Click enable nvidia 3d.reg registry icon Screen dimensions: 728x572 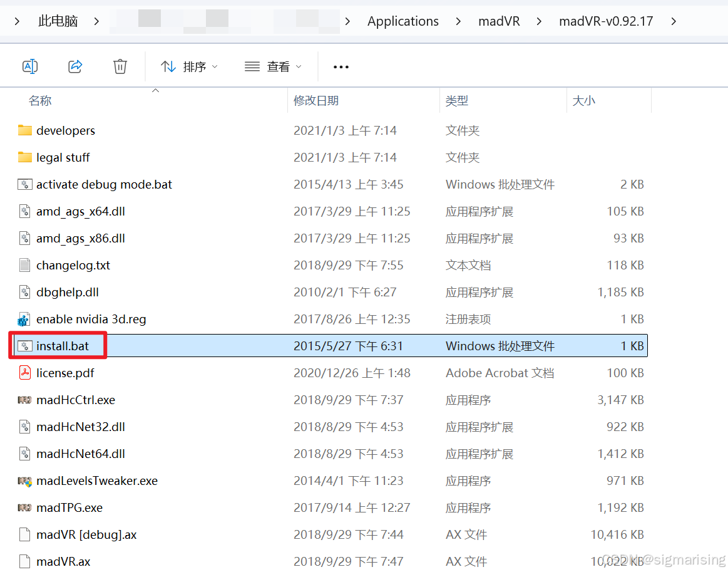(24, 320)
